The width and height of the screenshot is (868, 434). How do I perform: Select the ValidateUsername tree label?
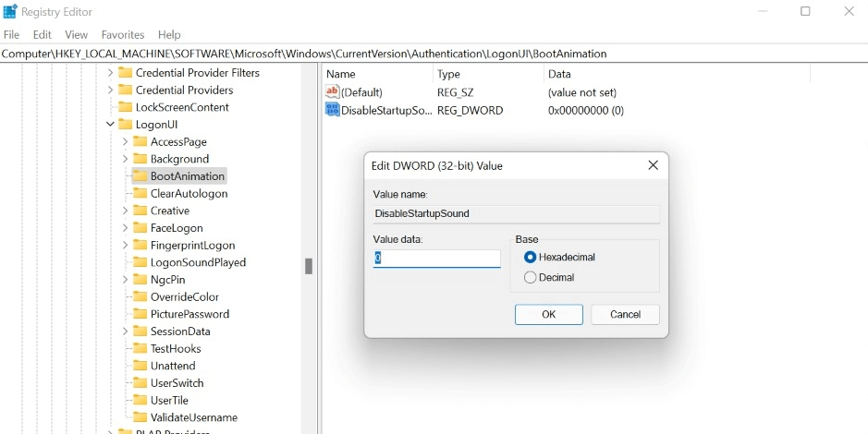[x=194, y=416]
